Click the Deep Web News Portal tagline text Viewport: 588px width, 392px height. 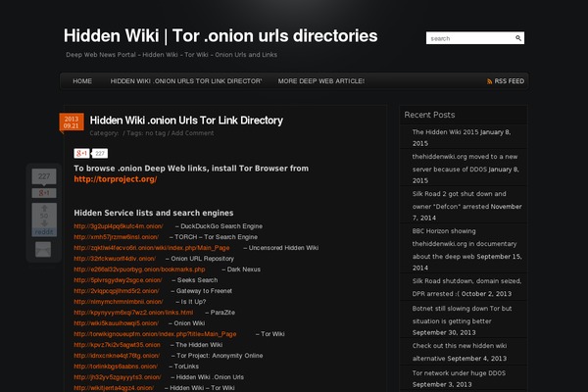(171, 55)
